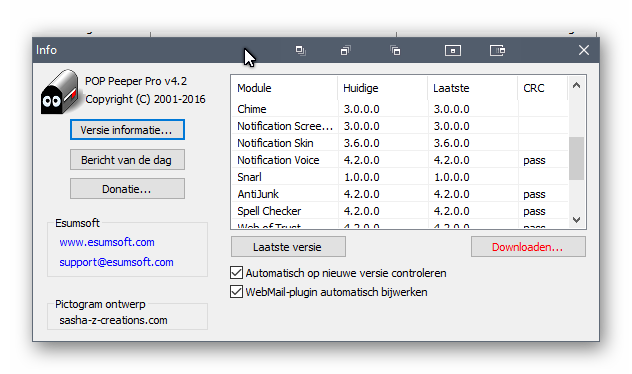Click POP Peeper Pro v4.2 text
This screenshot has height=374, width=632.
(136, 81)
